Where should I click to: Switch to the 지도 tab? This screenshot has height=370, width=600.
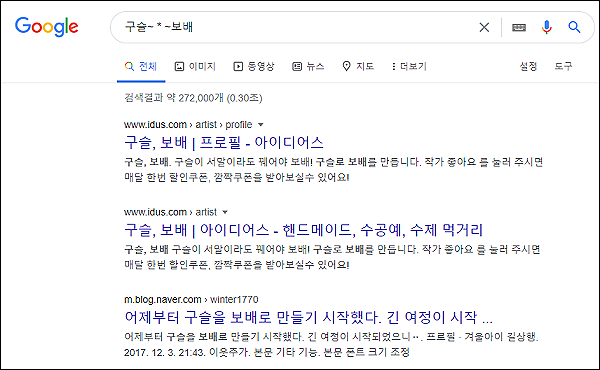[358, 67]
